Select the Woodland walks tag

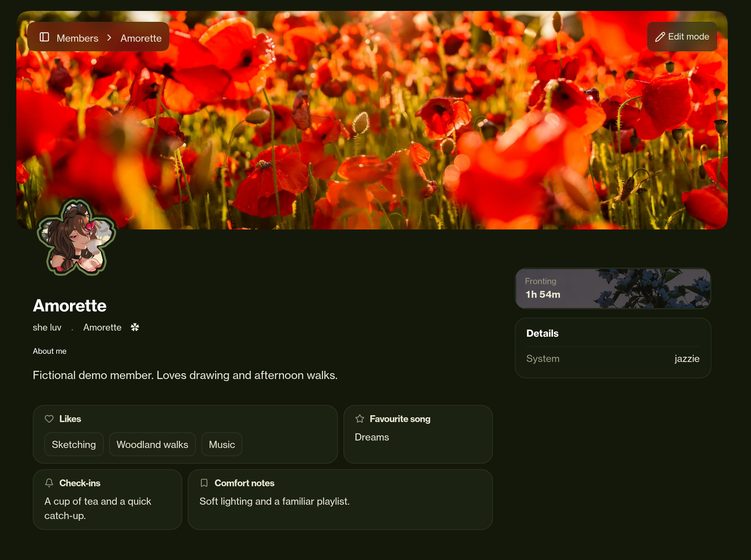tap(152, 444)
